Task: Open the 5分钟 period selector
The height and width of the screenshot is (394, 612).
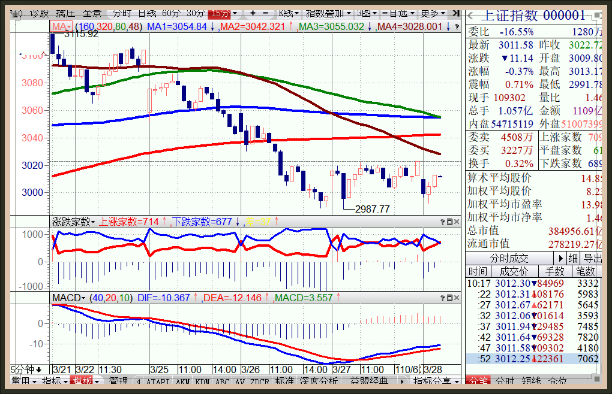Action: pyautogui.click(x=26, y=369)
